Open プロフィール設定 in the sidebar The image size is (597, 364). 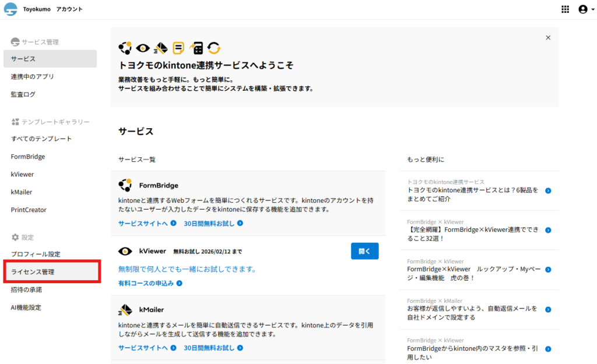pos(36,254)
